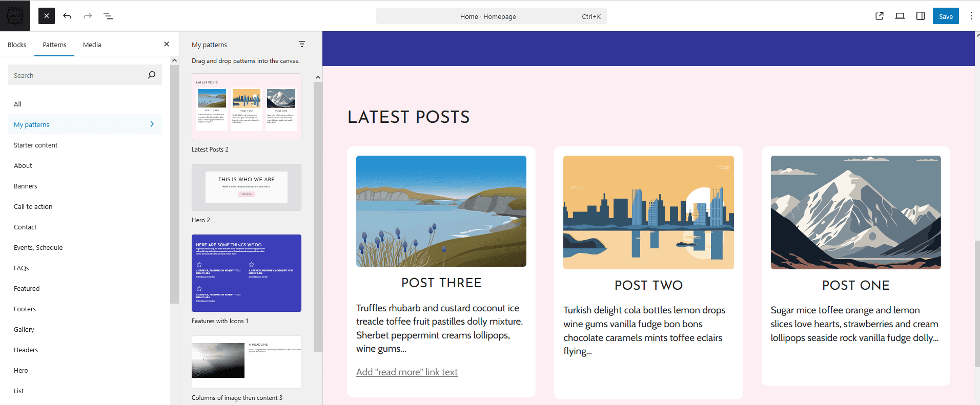
Task: Expand the My patterns chevron
Action: [152, 124]
